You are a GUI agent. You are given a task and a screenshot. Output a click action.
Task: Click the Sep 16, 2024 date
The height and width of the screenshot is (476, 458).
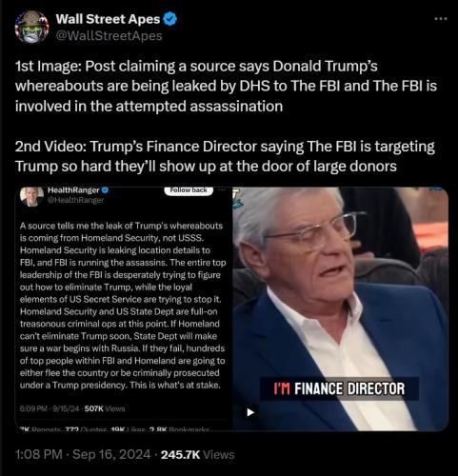coord(111,454)
